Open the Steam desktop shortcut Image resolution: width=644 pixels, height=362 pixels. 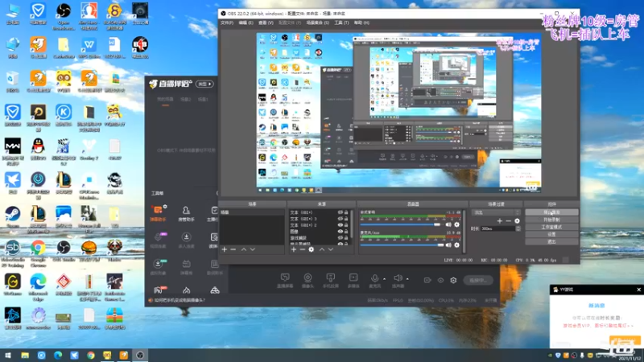coord(13,216)
